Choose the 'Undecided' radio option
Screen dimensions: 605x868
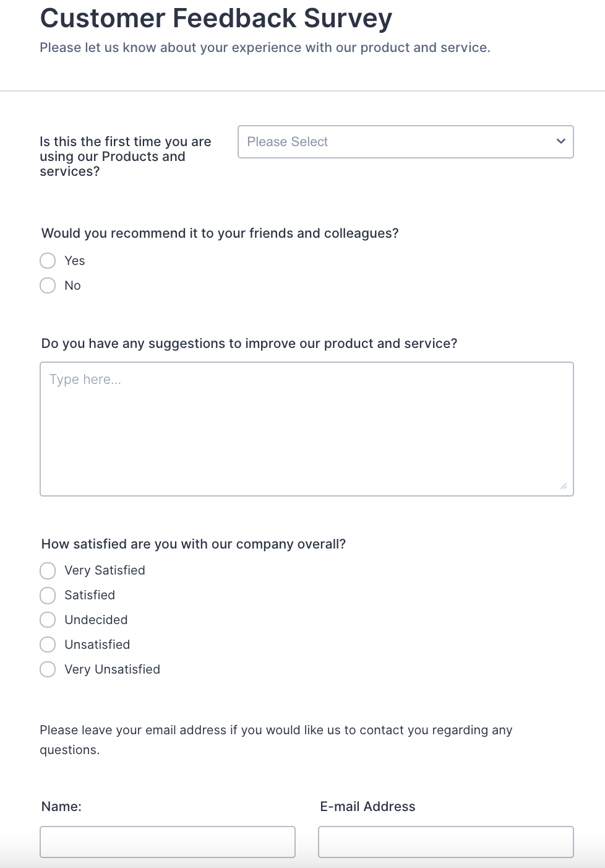coord(48,620)
